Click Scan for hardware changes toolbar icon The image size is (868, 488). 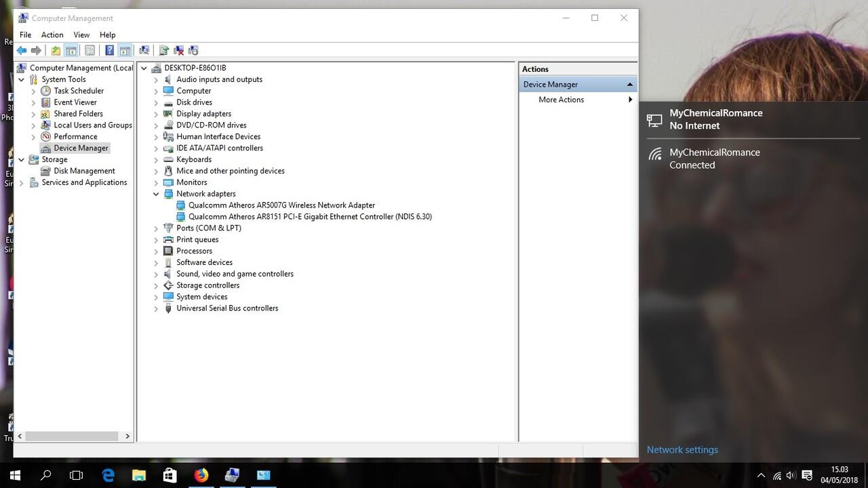[x=144, y=50]
